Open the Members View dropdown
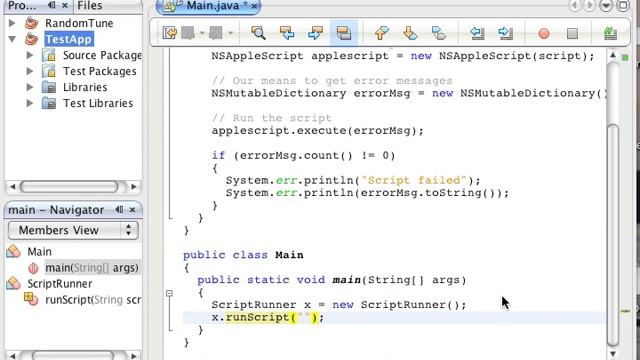Screen dimensions: 640x360 tap(73, 231)
